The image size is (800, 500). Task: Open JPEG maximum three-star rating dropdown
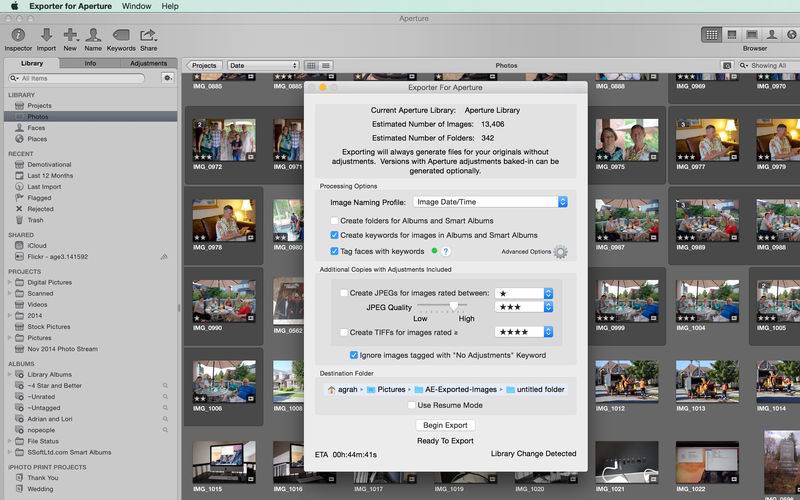pos(524,307)
